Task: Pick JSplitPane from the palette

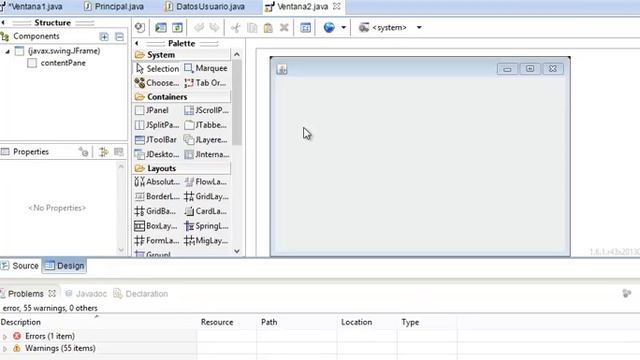Action: 157,125
